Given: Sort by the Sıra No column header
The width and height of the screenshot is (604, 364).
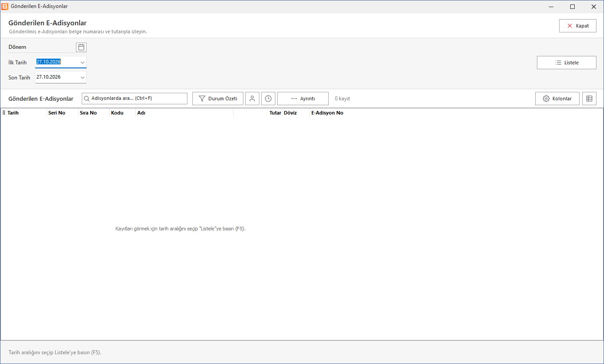Looking at the screenshot, I should [94, 113].
